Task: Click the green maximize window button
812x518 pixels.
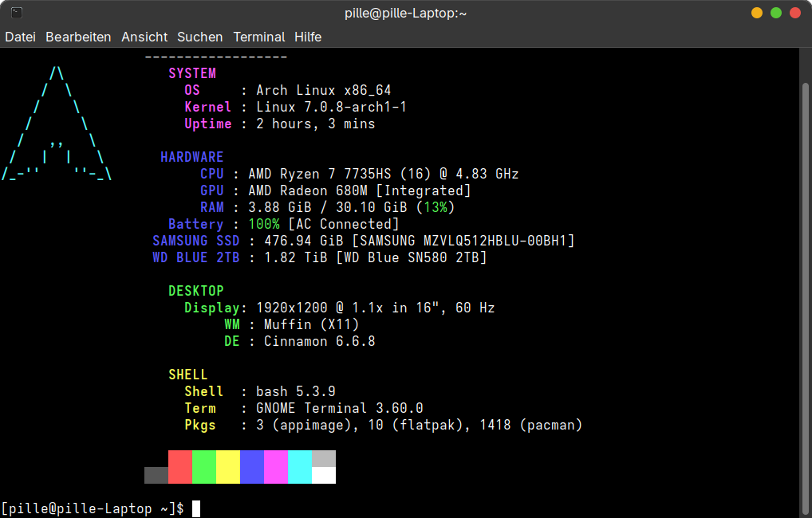Action: [776, 13]
